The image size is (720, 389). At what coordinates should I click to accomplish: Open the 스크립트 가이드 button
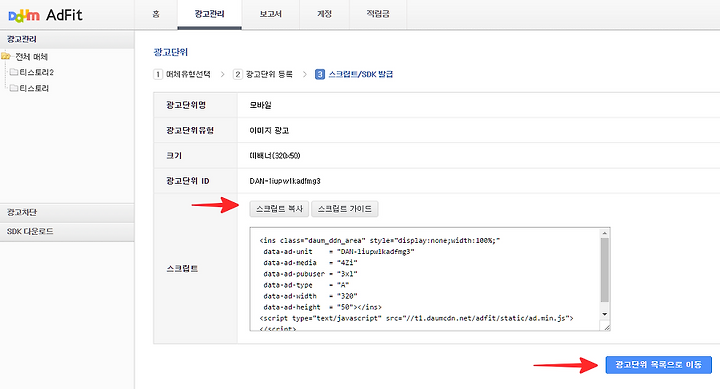pyautogui.click(x=344, y=209)
